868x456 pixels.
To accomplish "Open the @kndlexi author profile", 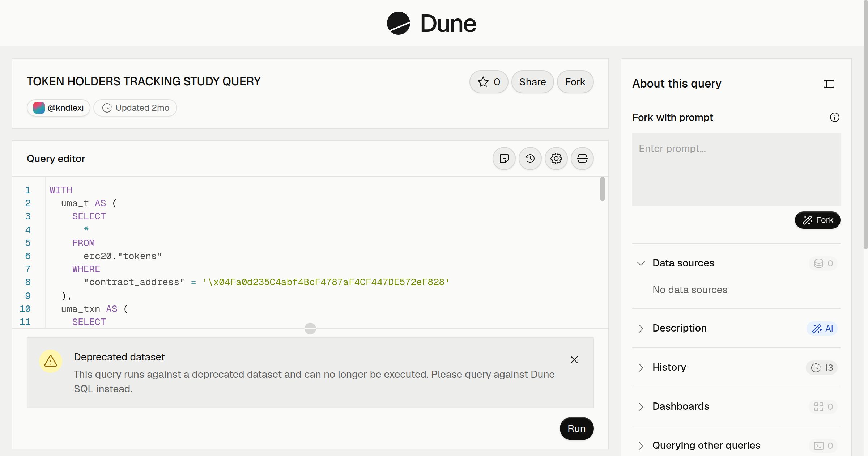I will click(x=59, y=108).
